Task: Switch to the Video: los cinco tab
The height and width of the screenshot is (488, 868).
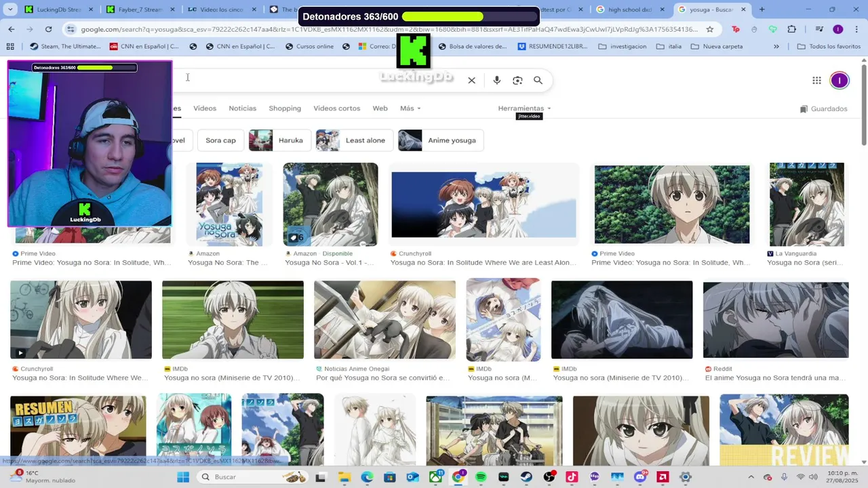Action: click(x=222, y=9)
